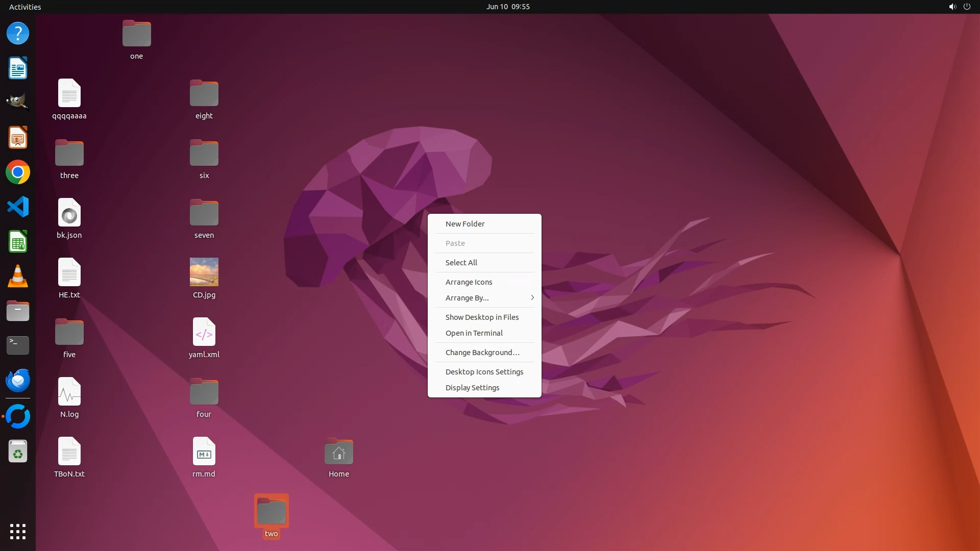The width and height of the screenshot is (980, 551).
Task: Open Desktop Icons Settings
Action: 484,372
